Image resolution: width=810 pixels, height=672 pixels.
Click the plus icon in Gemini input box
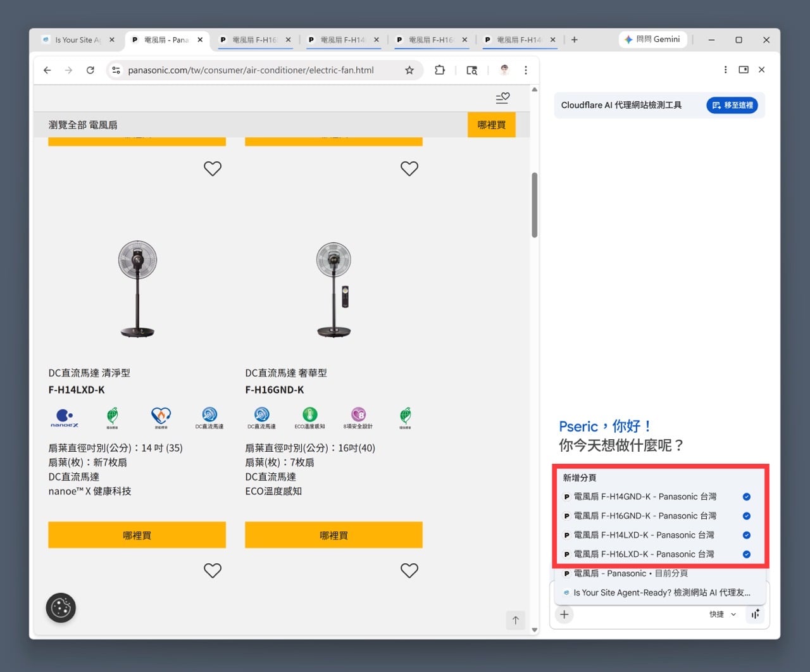coord(564,614)
